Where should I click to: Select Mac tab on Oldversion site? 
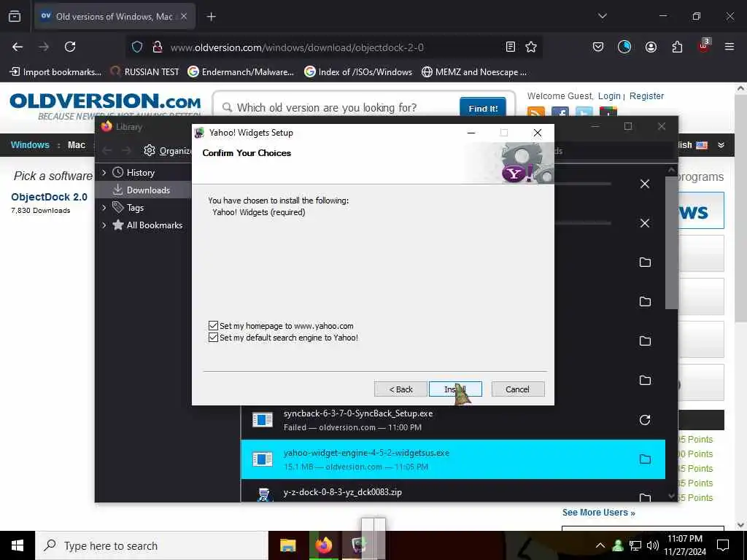(76, 145)
